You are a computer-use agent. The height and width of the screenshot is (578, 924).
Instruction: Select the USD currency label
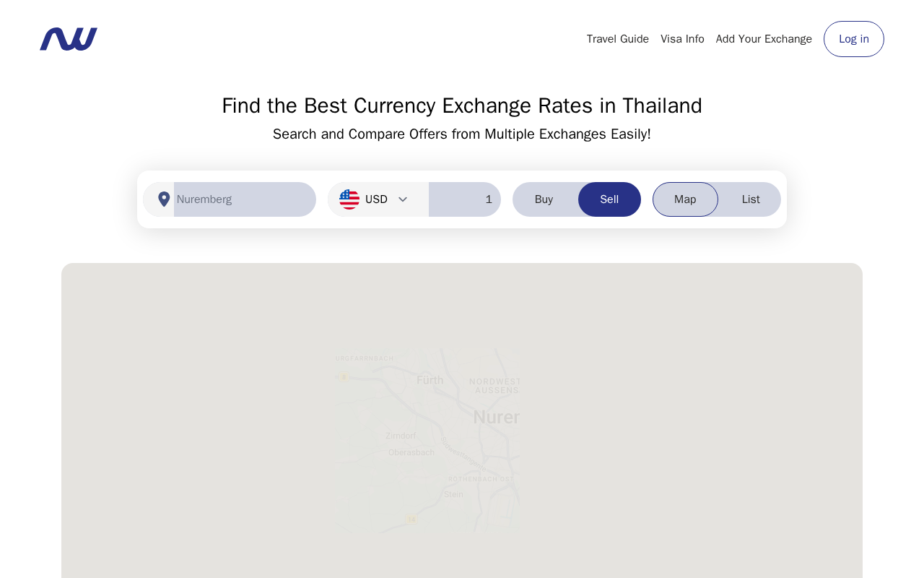tap(376, 199)
